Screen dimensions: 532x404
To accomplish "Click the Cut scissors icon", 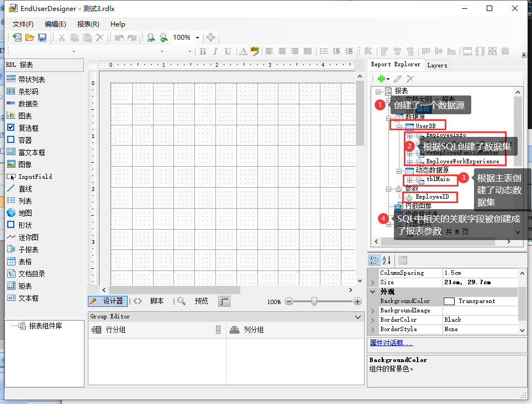I will click(x=62, y=38).
